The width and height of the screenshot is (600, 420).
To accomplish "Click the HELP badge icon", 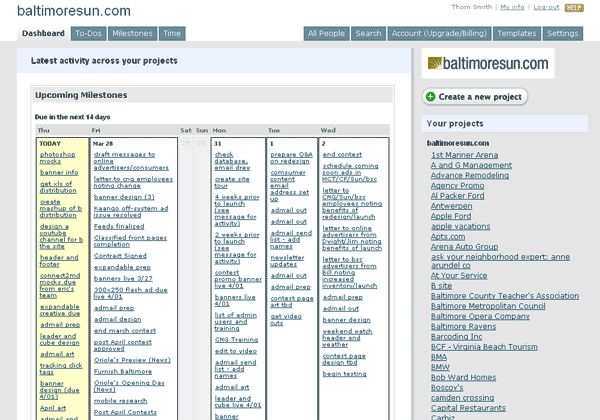I will click(x=574, y=8).
